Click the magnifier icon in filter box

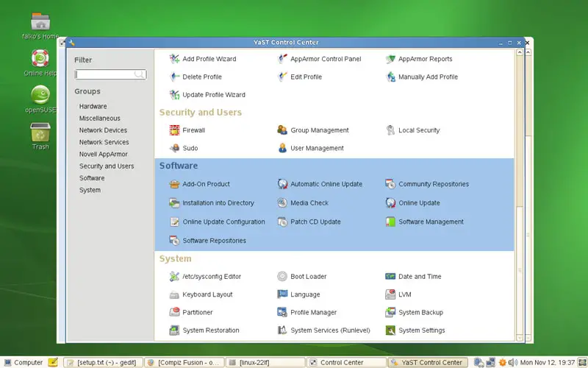pyautogui.click(x=139, y=74)
